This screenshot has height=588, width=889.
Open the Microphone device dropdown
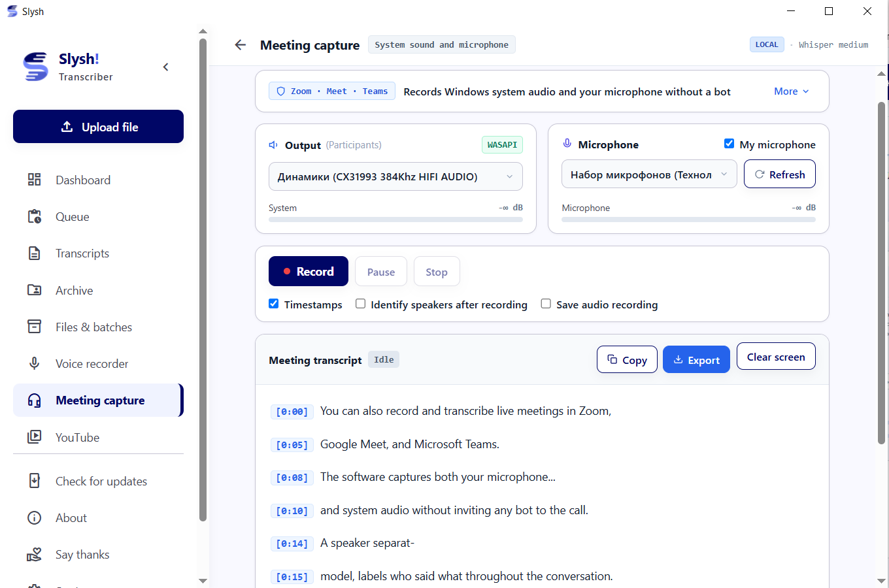click(x=649, y=174)
